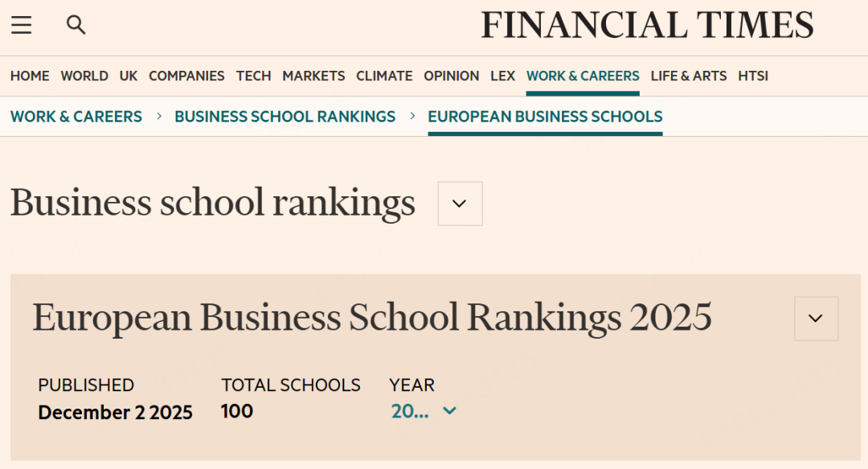Screen dimensions: 868x469
Task: Click the Lex menu item
Action: 502,76
